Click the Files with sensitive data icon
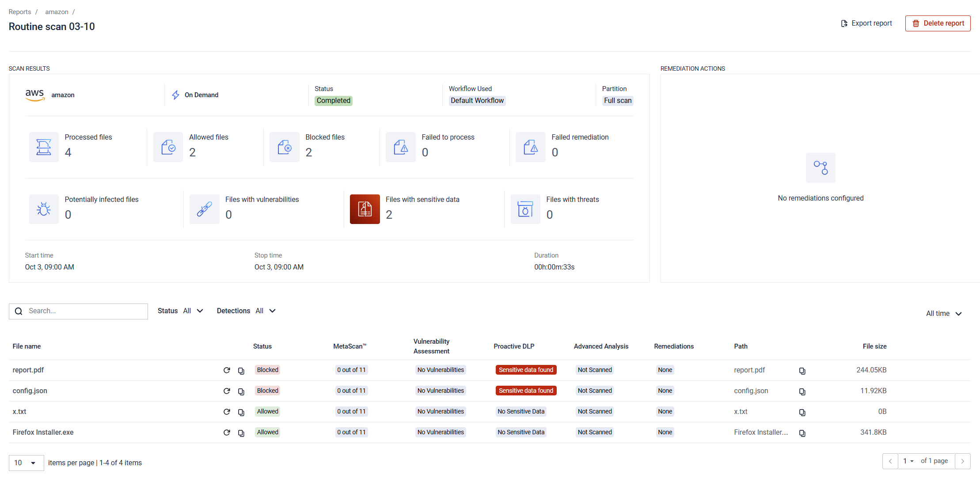980x482 pixels. (365, 209)
